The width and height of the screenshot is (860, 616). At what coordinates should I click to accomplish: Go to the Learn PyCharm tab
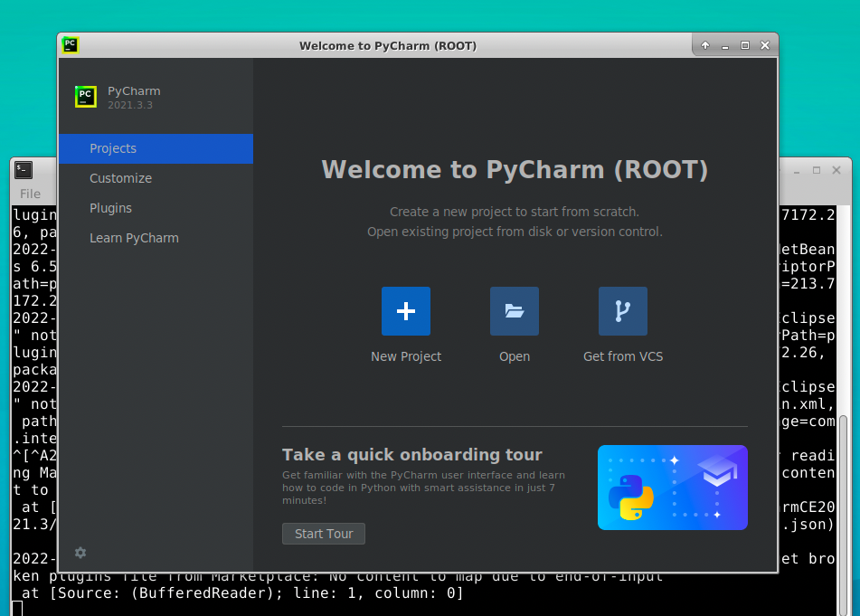156,238
